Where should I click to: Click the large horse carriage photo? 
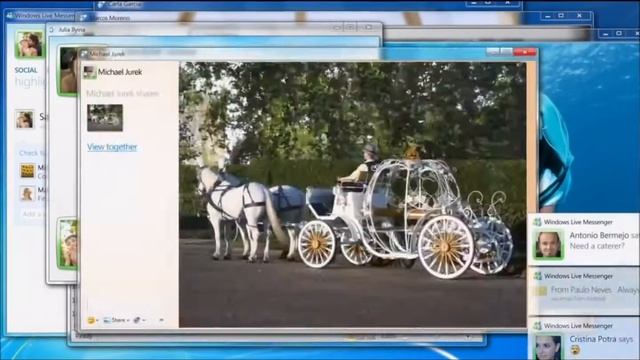point(353,194)
